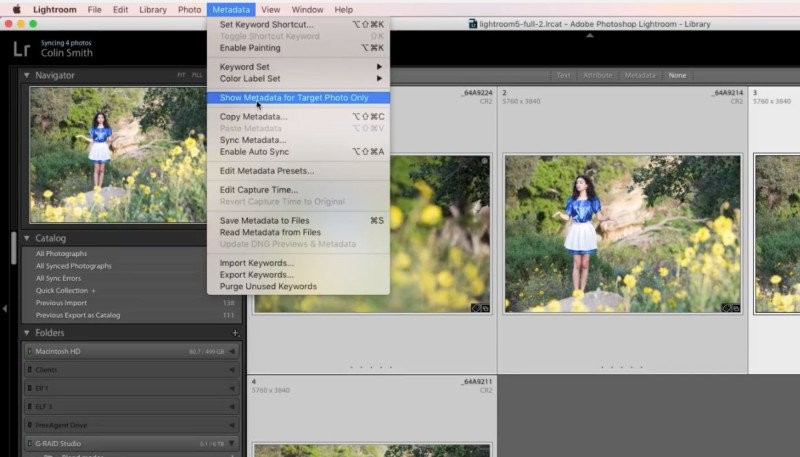Choose Enable Painting
This screenshot has height=457, width=800.
[298, 48]
